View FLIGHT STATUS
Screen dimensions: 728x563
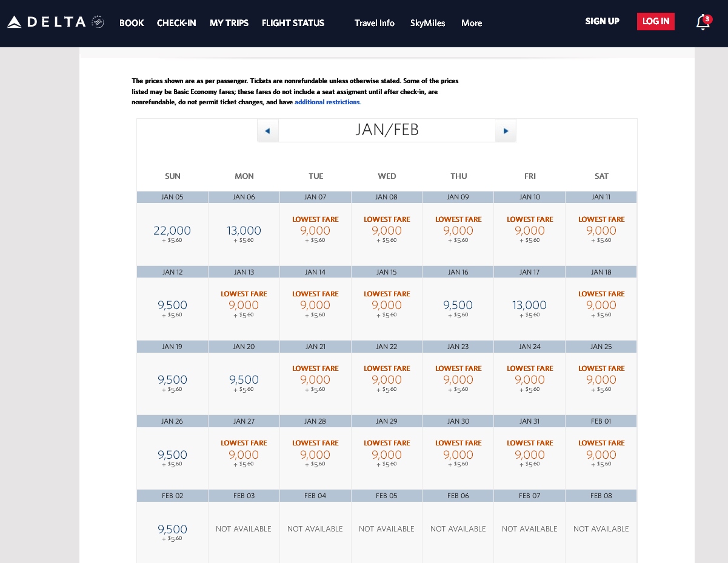pyautogui.click(x=293, y=23)
